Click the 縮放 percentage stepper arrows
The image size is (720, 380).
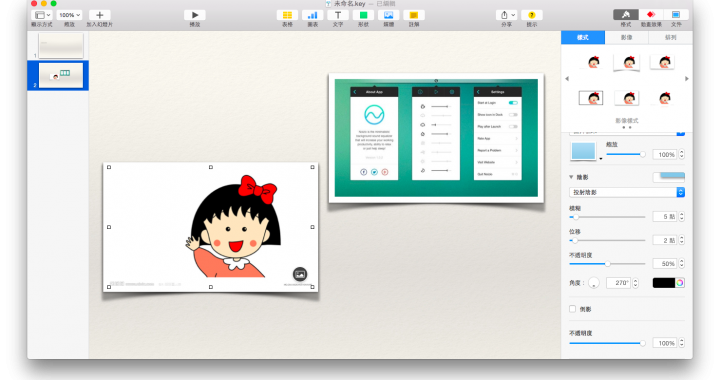click(x=682, y=155)
